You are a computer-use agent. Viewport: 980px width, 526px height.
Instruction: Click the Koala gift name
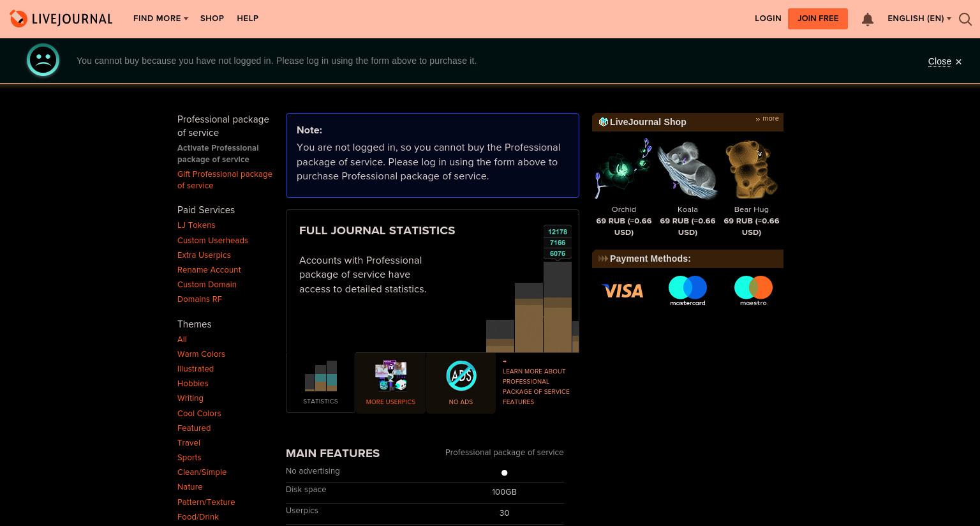(687, 209)
